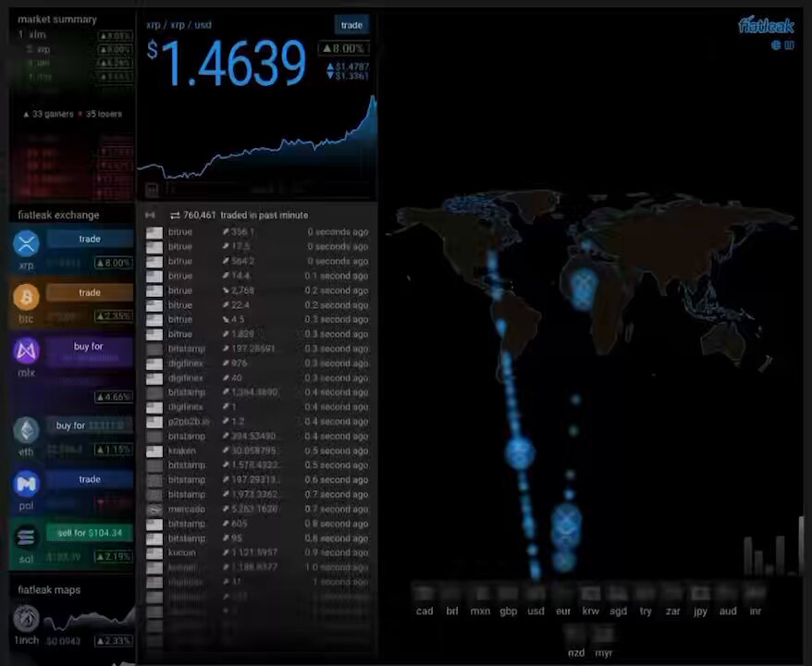Click the fiatleak maps heading
The width and height of the screenshot is (812, 666).
49,590
